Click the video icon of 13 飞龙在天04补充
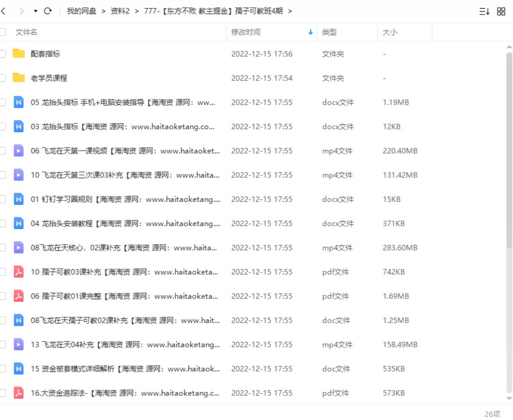 (18, 344)
